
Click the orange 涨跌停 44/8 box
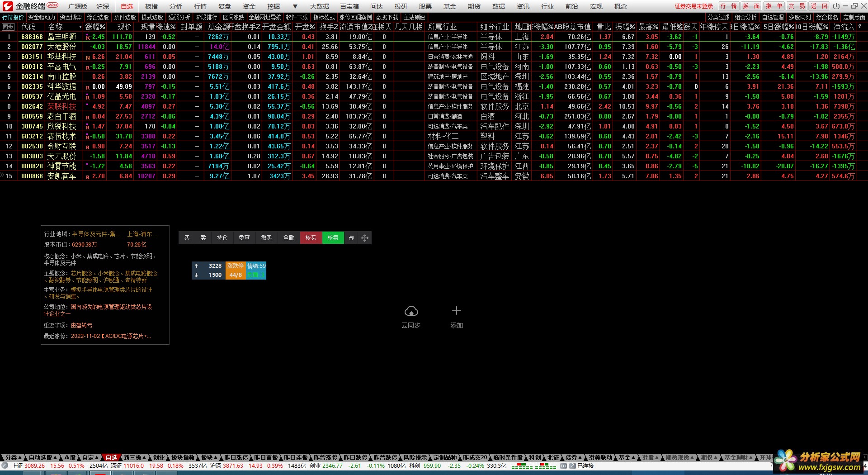pyautogui.click(x=235, y=271)
